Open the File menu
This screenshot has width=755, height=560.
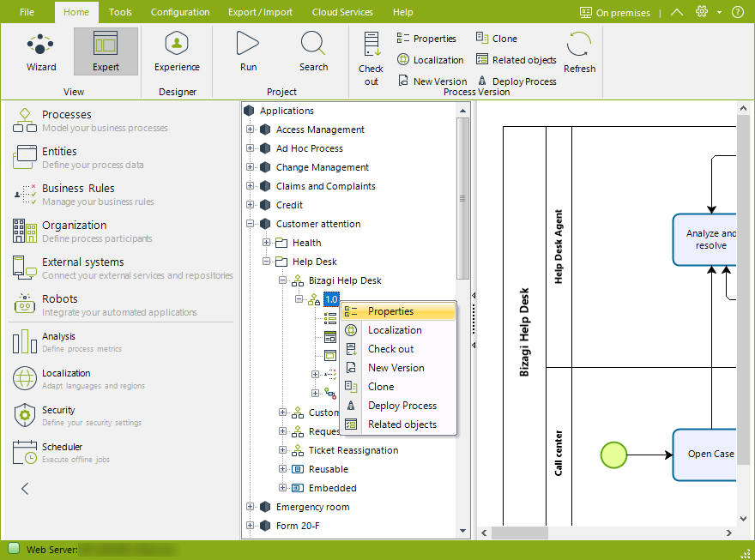[x=27, y=12]
